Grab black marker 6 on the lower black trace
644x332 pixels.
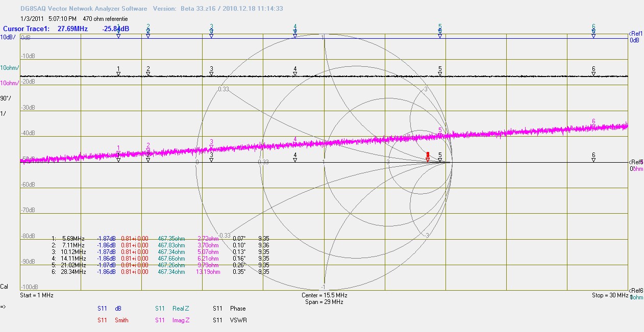[593, 157]
